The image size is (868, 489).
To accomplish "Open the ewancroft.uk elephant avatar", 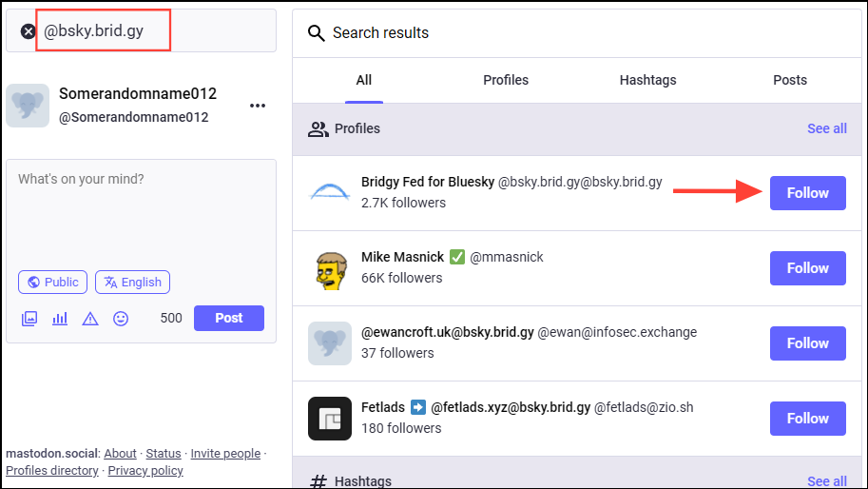I will pyautogui.click(x=329, y=343).
